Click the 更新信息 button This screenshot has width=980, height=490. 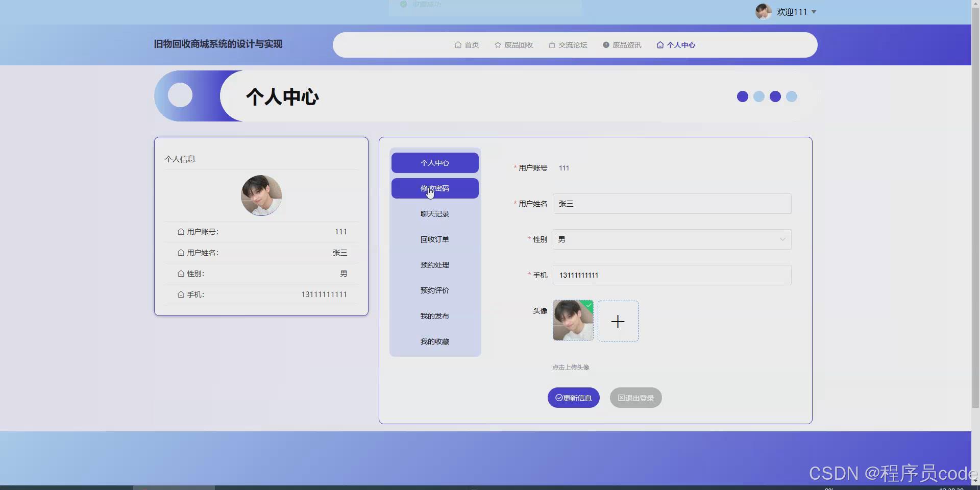point(574,398)
